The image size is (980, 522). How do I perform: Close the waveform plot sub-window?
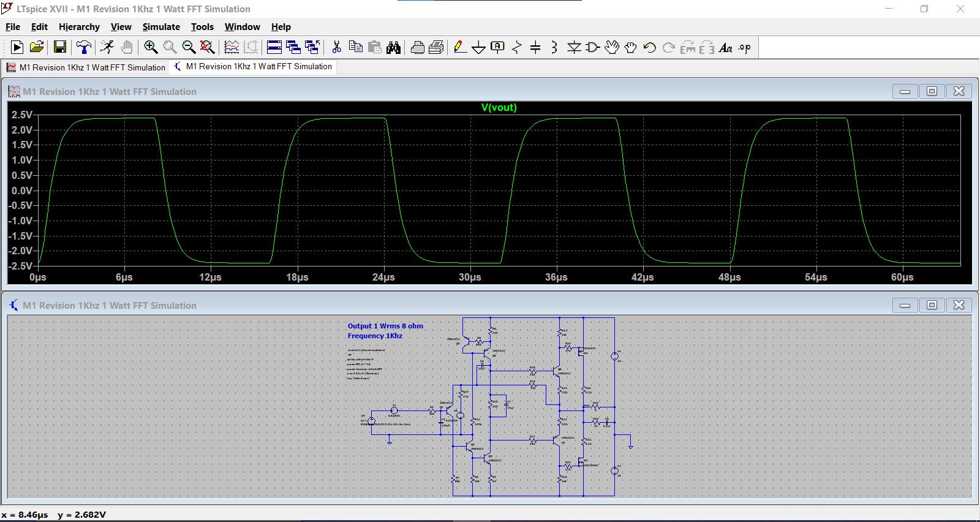point(959,91)
